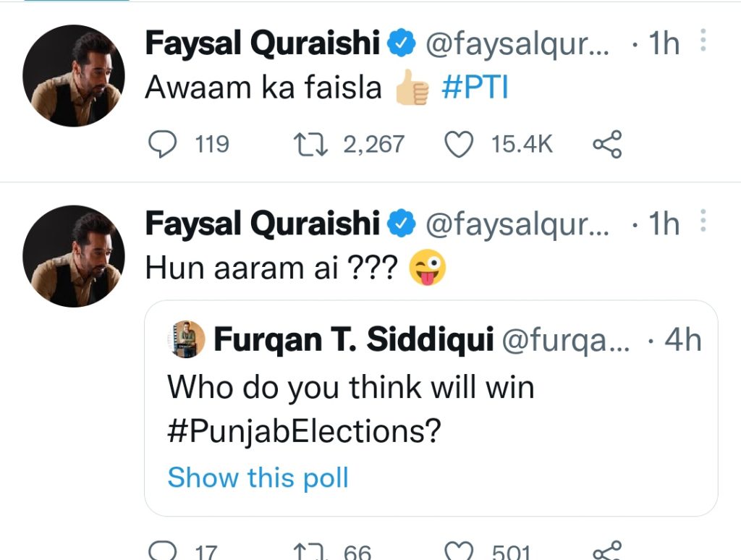
Task: Open Faysal Quraishi's avatar on first tweet
Action: [74, 76]
